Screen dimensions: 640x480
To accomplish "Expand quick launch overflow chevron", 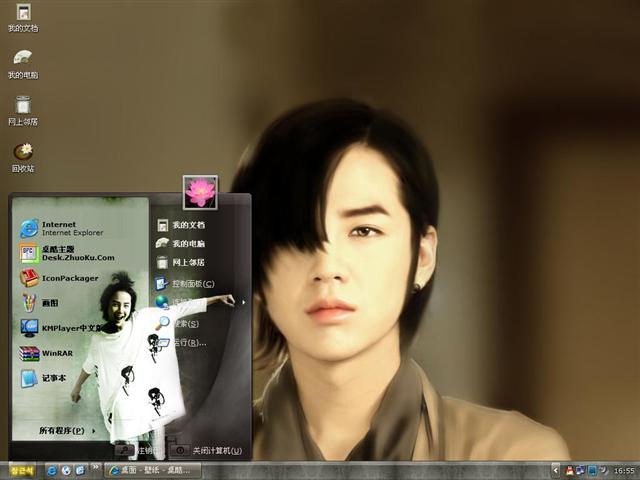I will tap(96, 467).
